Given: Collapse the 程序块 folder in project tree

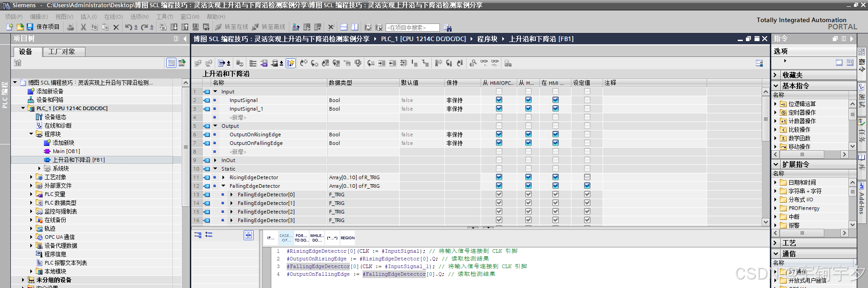Looking at the screenshot, I should point(31,134).
